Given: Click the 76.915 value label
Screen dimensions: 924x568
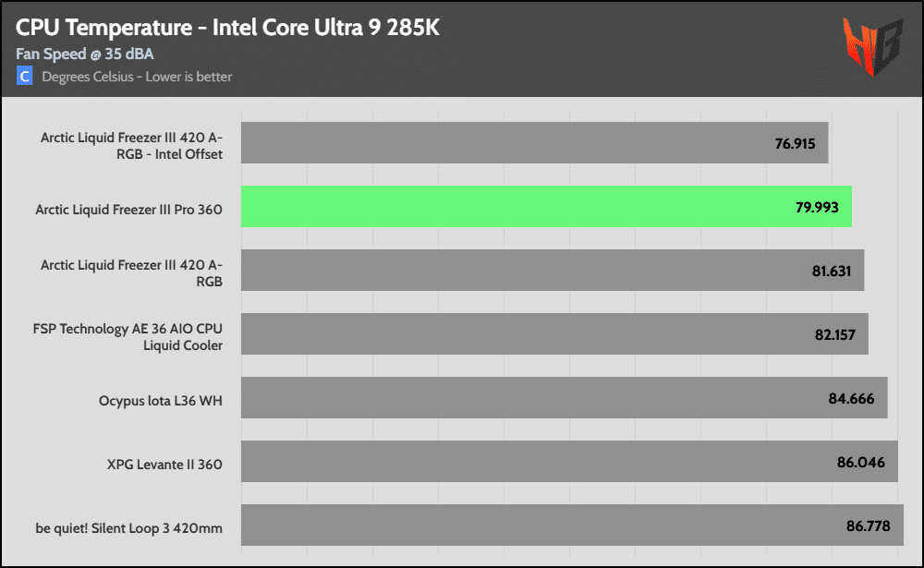Looking at the screenshot, I should [796, 143].
